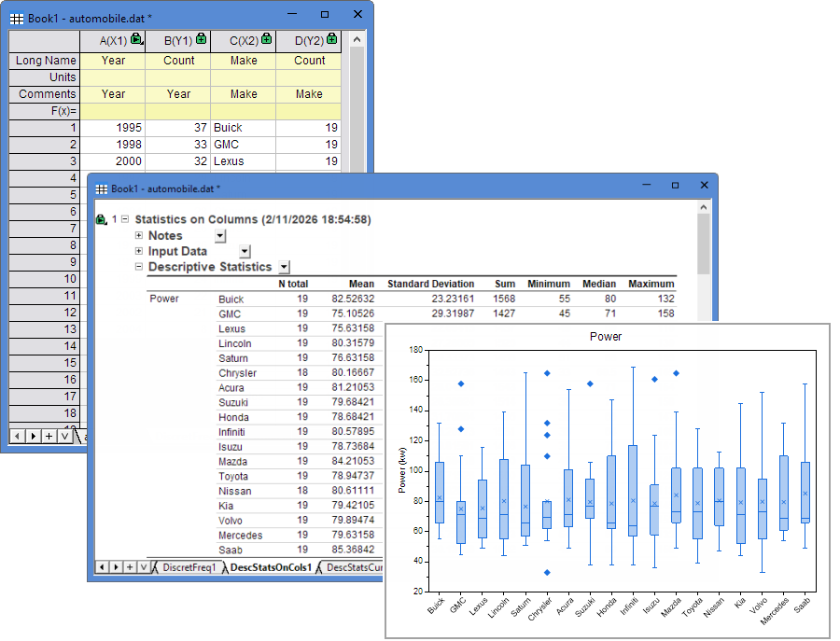
Task: Open the Input Data dropdown arrow
Action: (x=245, y=251)
